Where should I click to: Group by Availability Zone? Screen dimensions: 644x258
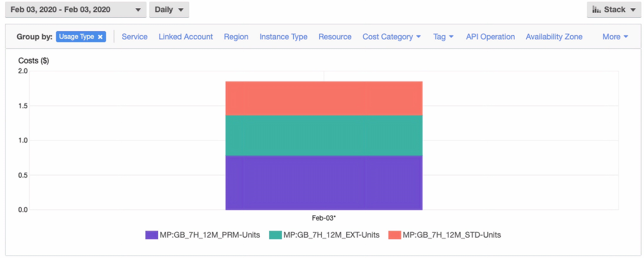click(x=554, y=37)
